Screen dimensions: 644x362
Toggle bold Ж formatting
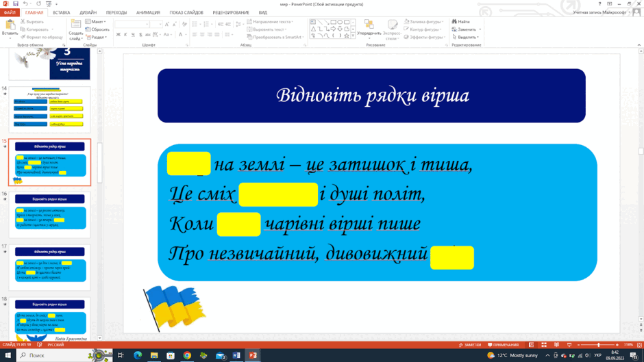(119, 35)
